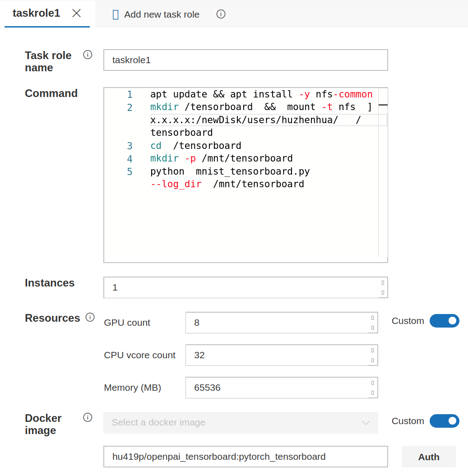The width and height of the screenshot is (468, 476).
Task: Disable the Custom toggle for Resources
Action: pyautogui.click(x=445, y=321)
